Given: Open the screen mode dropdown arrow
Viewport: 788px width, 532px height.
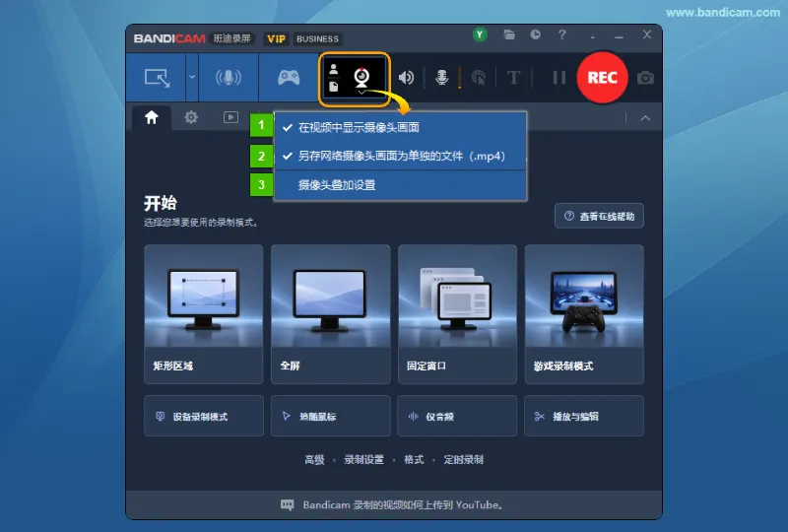Looking at the screenshot, I should click(x=191, y=78).
